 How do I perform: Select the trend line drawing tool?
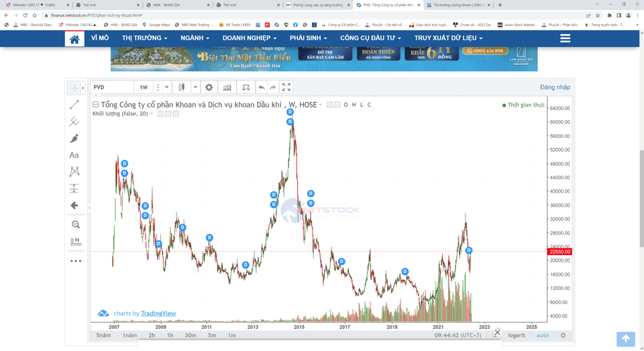(74, 105)
